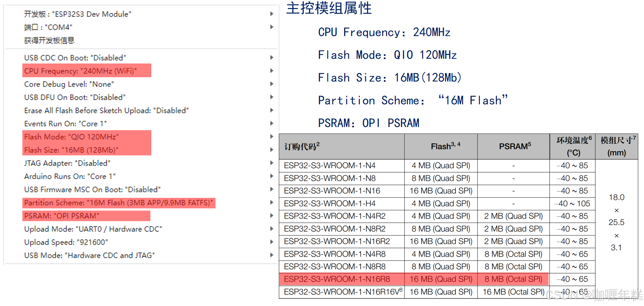Viewport: 644px width, 306px height.
Task: Click "PSRAM: OPI PSRAM" text on the right
Action: coord(368,123)
